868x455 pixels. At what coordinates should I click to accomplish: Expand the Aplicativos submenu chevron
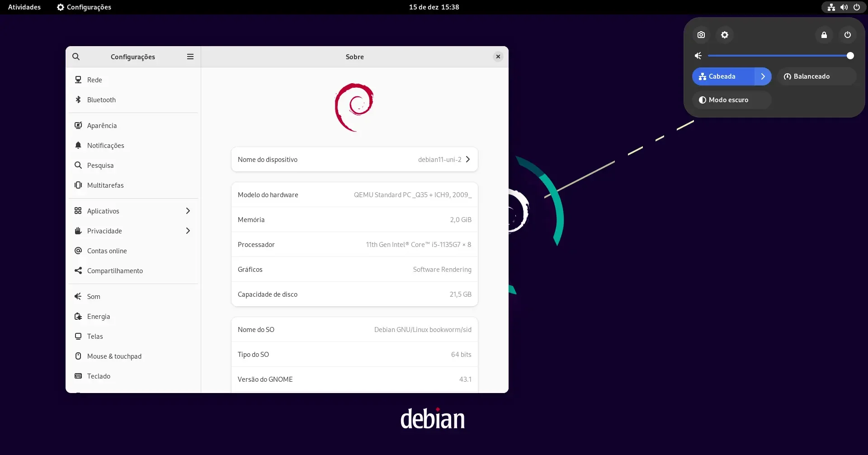(x=188, y=211)
